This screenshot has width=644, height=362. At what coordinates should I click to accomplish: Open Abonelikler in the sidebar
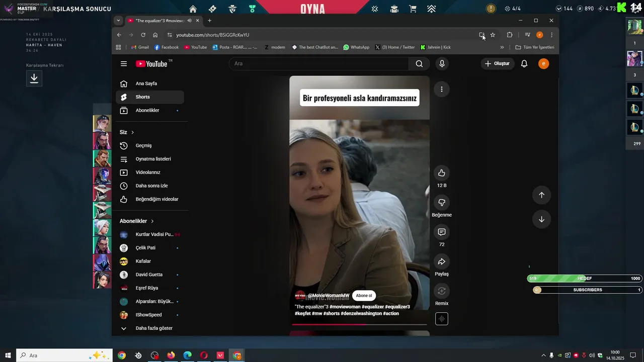pyautogui.click(x=150, y=111)
